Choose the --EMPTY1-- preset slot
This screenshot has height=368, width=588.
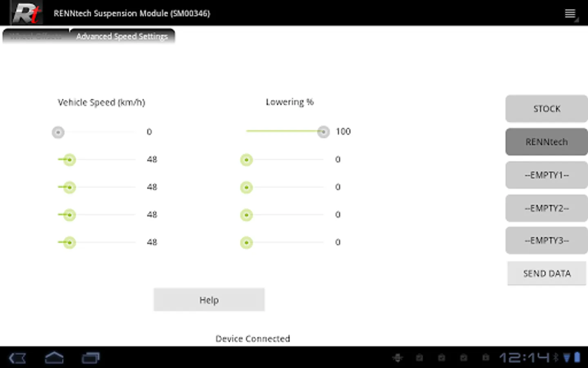(547, 175)
